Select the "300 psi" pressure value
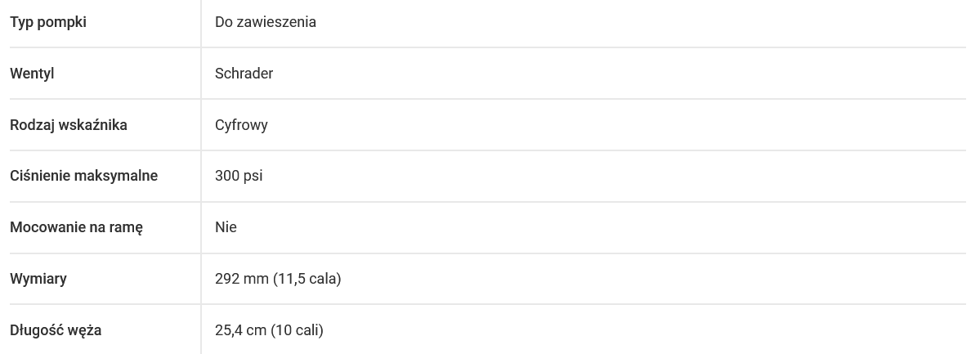The width and height of the screenshot is (980, 354). coord(239,176)
